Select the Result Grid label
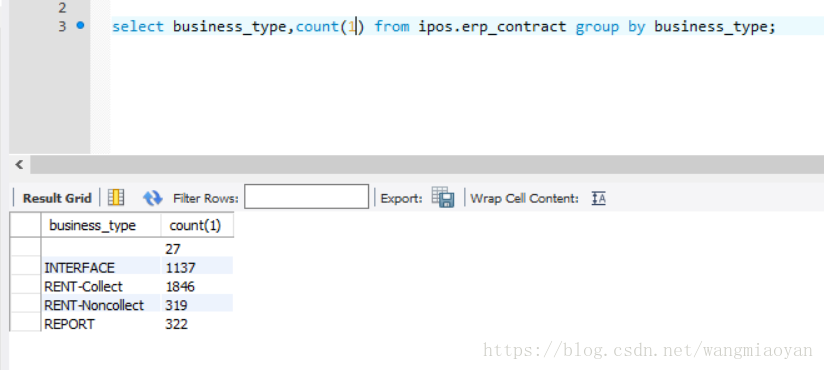 coord(57,198)
